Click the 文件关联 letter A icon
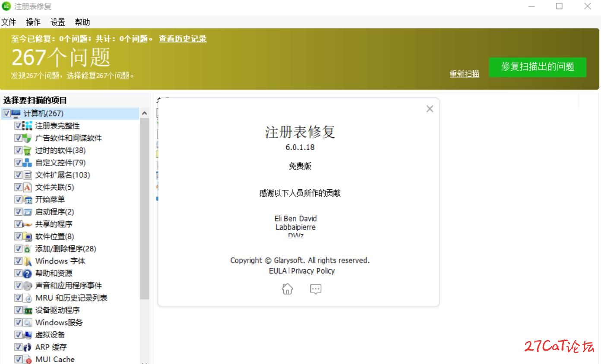The image size is (601, 364). (27, 187)
